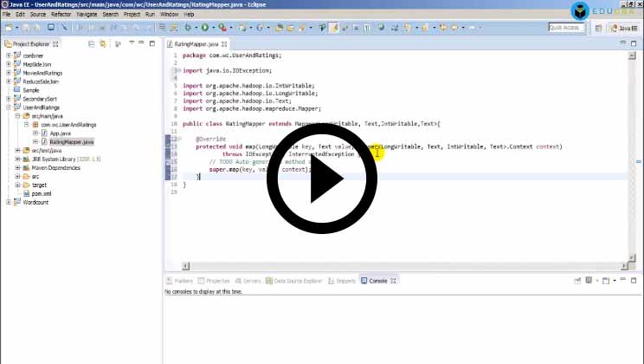The width and height of the screenshot is (644, 364).
Task: Expand the Wordcount project in explorer
Action: pos(8,202)
